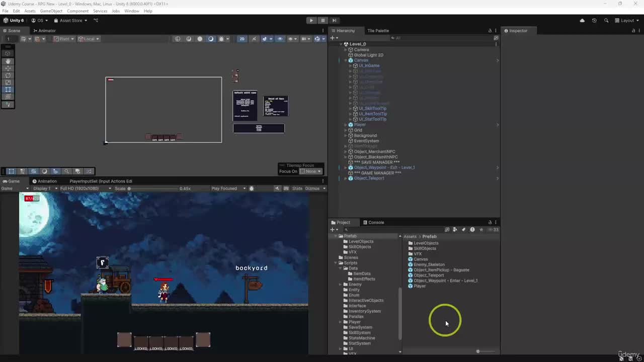Screen dimensions: 644x362
Task: Toggle hidden packages visibility count 33
Action: tap(494, 230)
